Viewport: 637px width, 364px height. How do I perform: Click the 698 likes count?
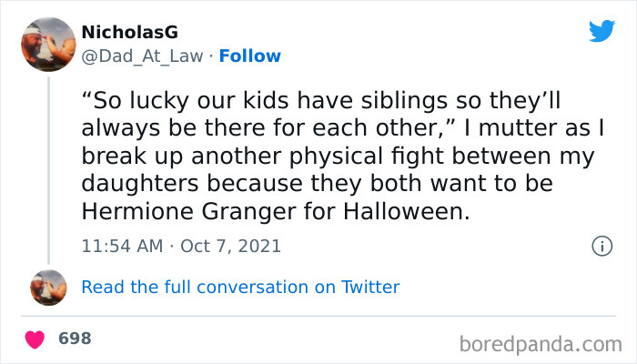click(75, 339)
